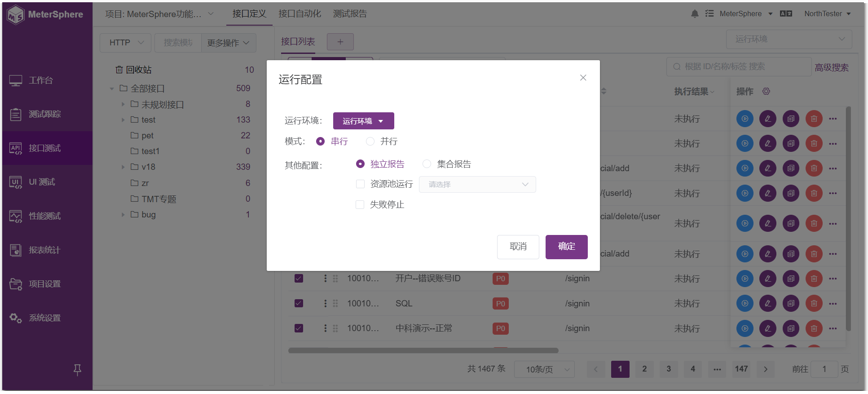Viewport: 868px width, 394px height.
Task: Click 确定 to confirm run configuration
Action: point(566,247)
